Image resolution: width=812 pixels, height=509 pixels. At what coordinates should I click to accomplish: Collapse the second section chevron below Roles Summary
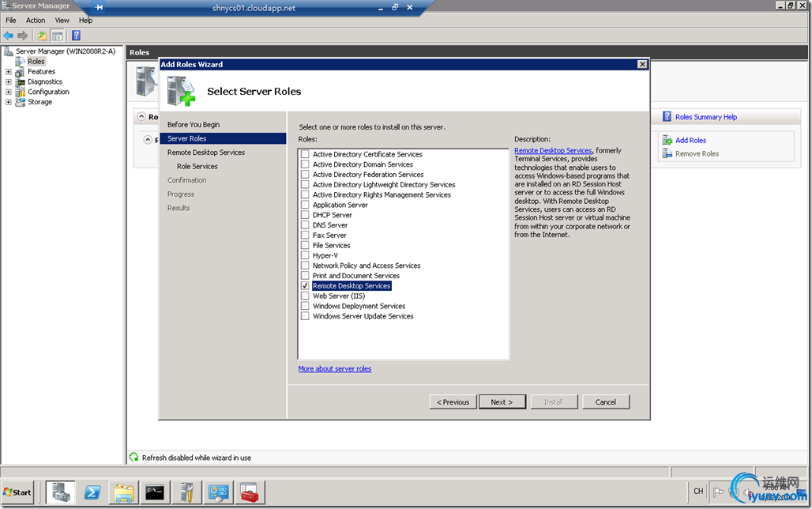pyautogui.click(x=148, y=140)
